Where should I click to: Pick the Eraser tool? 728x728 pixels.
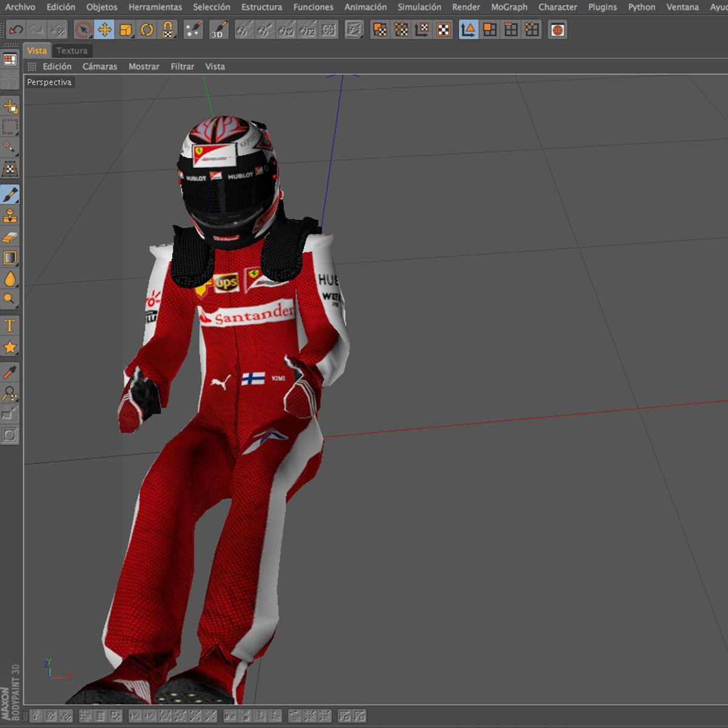click(10, 237)
